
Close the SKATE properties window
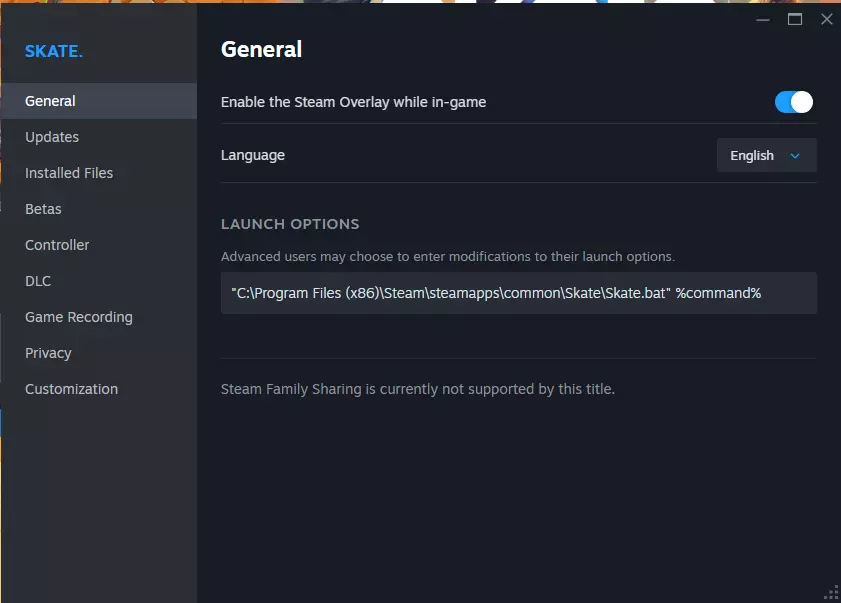(826, 19)
